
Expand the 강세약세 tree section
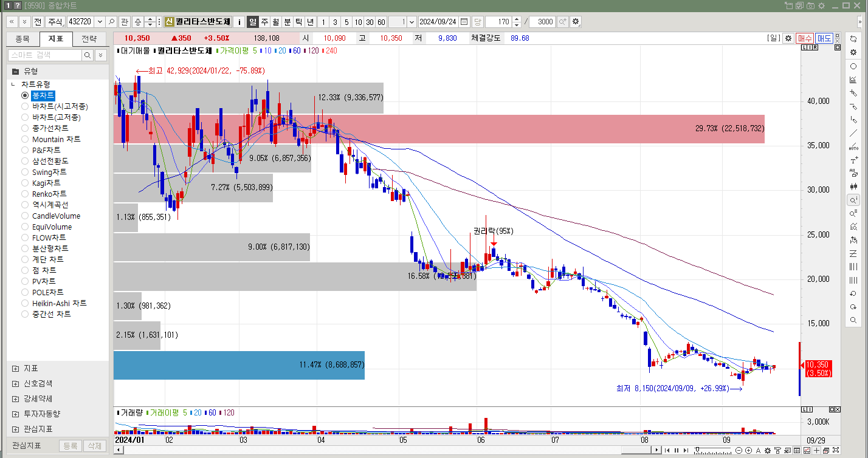pos(15,398)
